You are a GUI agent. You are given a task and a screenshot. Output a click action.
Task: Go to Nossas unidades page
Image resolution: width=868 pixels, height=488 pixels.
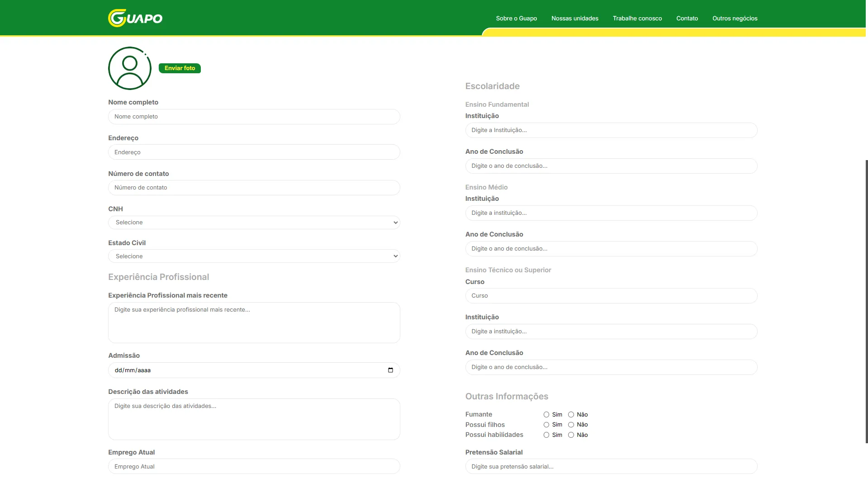tap(574, 19)
